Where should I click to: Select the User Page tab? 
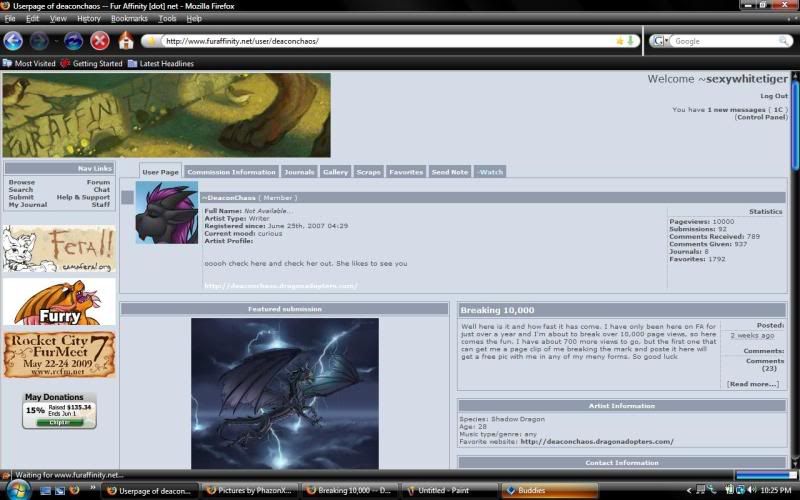[x=160, y=172]
